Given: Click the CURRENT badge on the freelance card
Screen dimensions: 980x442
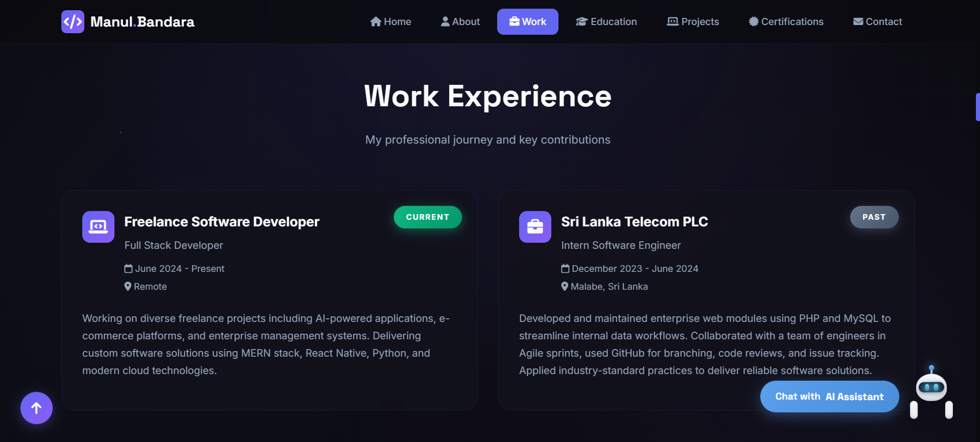Looking at the screenshot, I should pyautogui.click(x=427, y=217).
